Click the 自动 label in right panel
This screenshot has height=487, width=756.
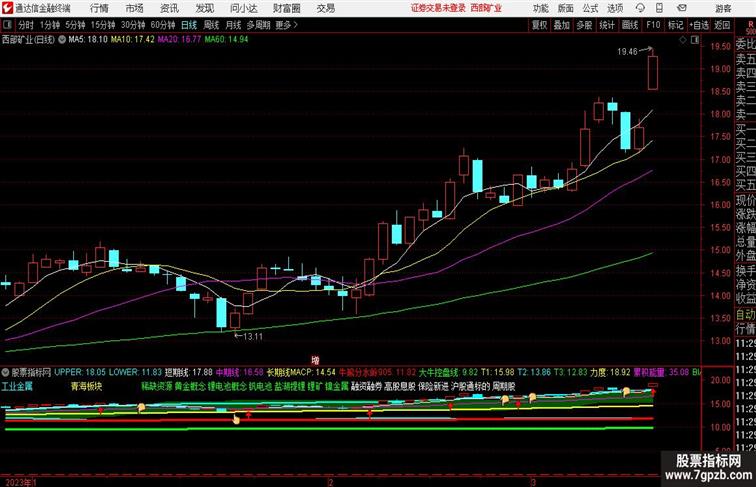coord(745,315)
